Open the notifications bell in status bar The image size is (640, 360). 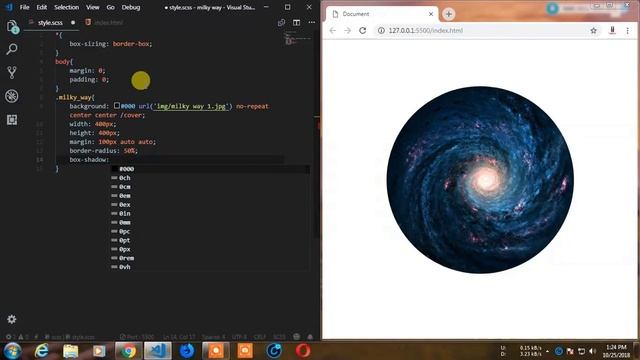(310, 337)
